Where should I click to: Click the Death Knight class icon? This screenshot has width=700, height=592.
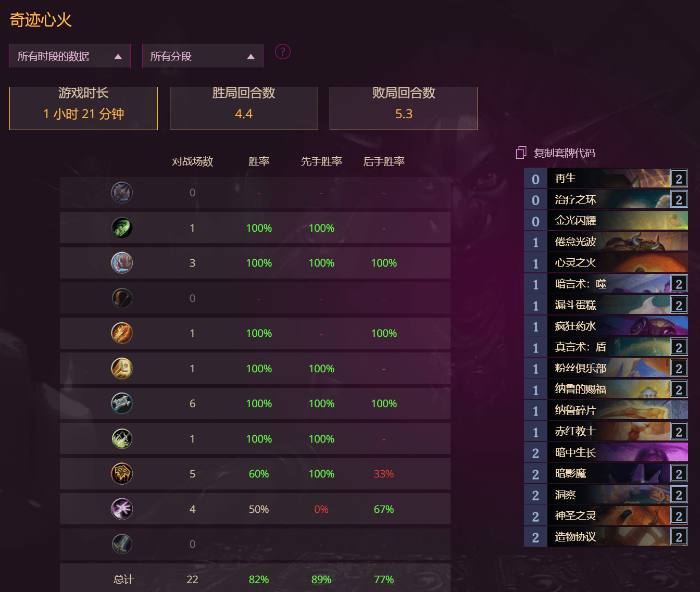click(122, 193)
